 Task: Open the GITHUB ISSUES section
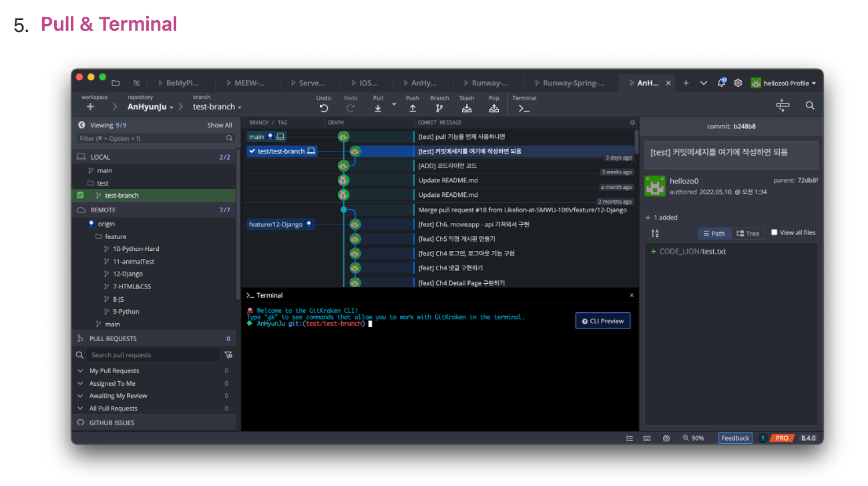pos(154,423)
